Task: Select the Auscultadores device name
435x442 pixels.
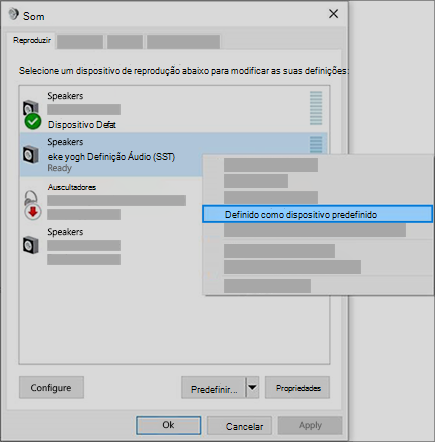Action: coord(72,187)
